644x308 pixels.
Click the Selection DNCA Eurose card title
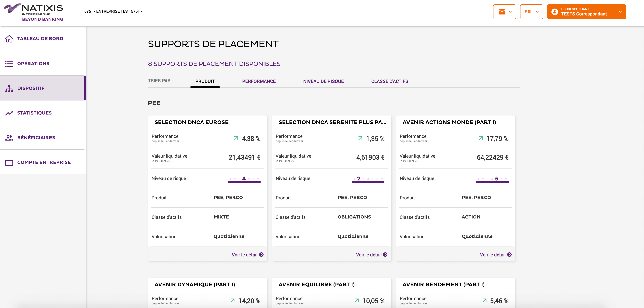pyautogui.click(x=192, y=122)
